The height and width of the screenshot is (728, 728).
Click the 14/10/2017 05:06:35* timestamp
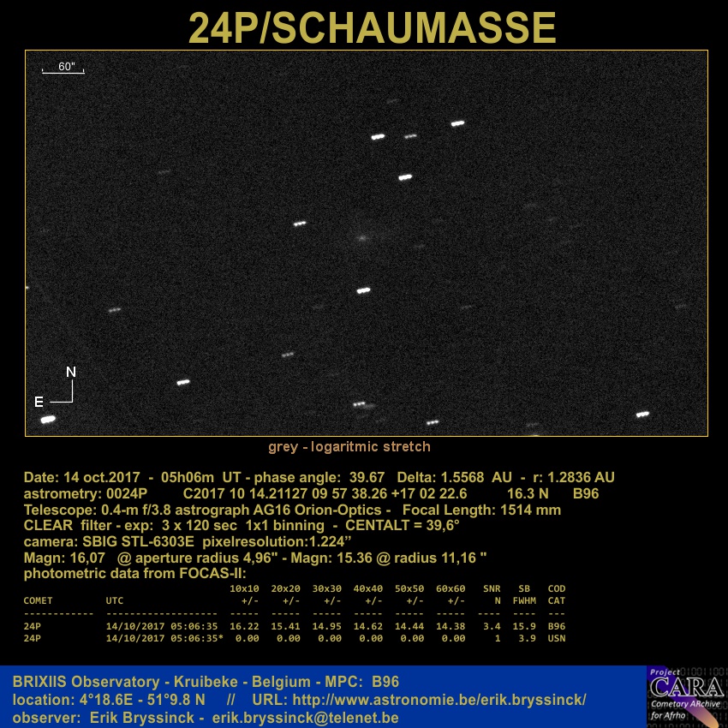coord(164,638)
